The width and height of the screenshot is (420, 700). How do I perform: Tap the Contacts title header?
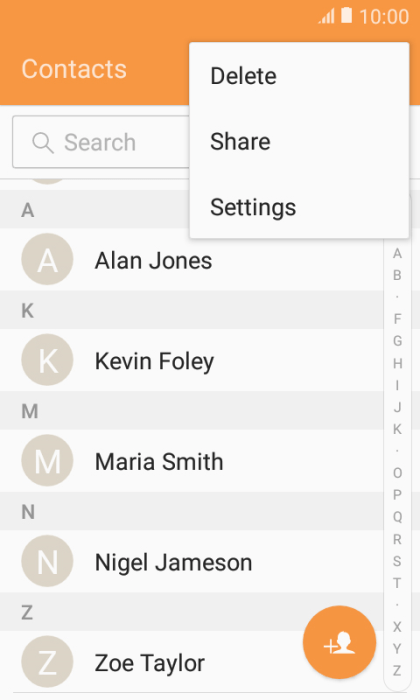click(74, 69)
